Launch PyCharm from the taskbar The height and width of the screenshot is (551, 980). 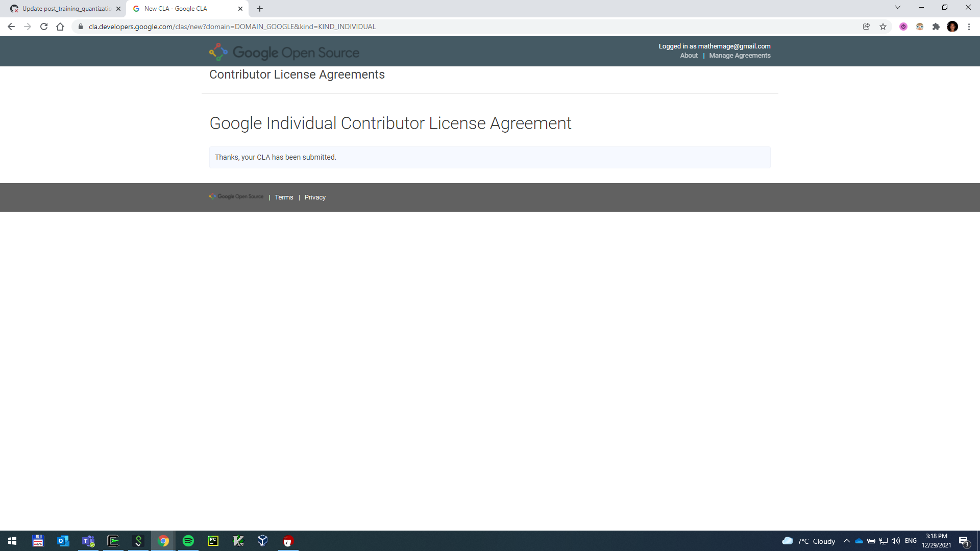pos(213,541)
